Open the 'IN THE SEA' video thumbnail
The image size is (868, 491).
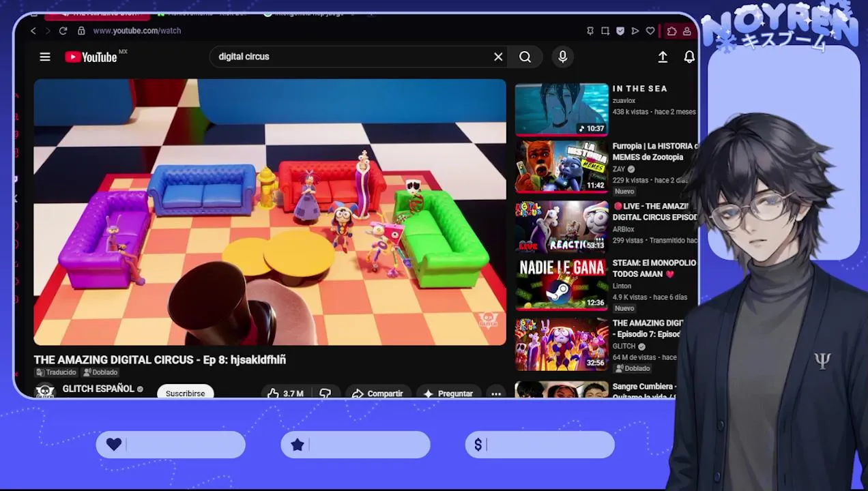[x=562, y=109]
